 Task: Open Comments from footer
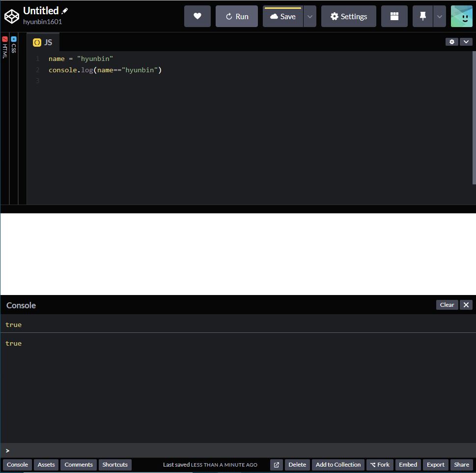pyautogui.click(x=79, y=465)
